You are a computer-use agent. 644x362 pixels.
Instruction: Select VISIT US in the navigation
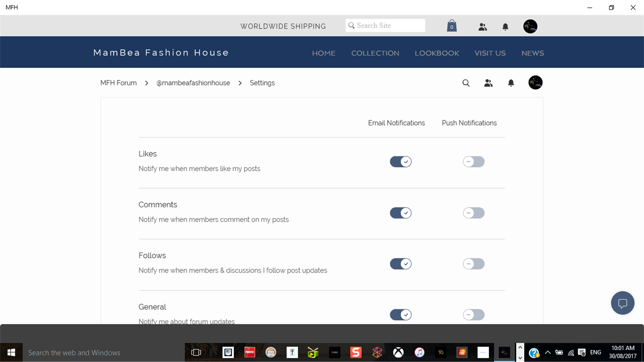click(x=490, y=53)
